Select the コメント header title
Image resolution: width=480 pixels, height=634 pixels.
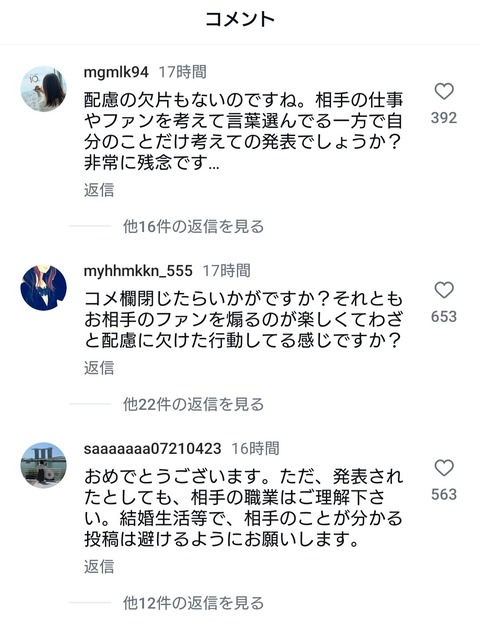coord(240,19)
